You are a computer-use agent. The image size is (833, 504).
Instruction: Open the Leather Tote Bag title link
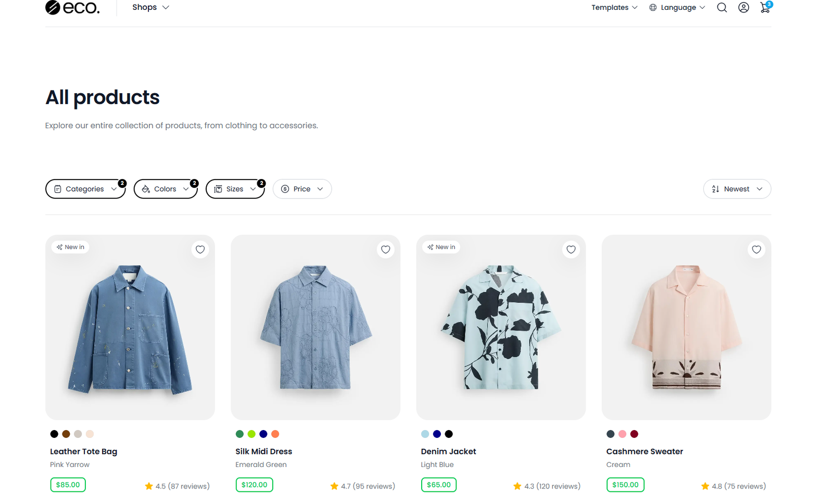tap(83, 451)
